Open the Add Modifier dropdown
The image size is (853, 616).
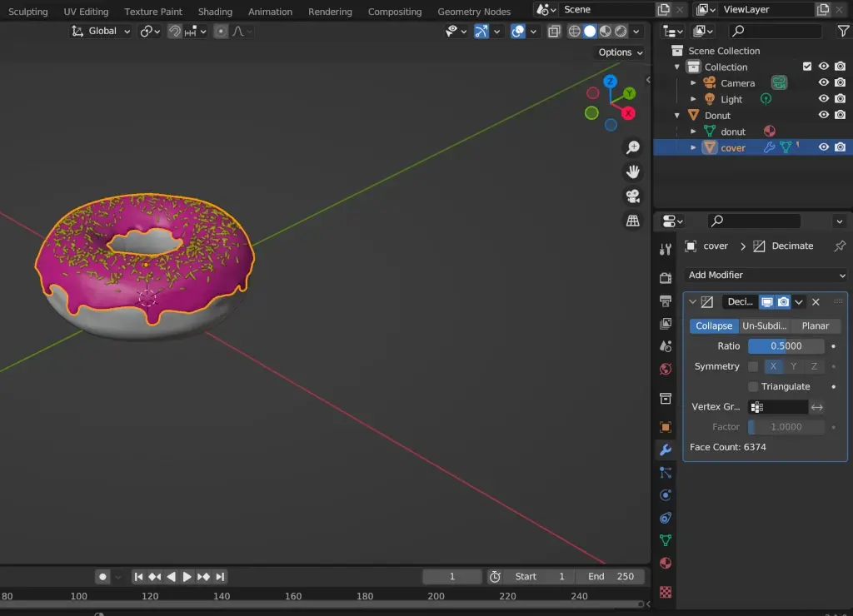point(766,275)
